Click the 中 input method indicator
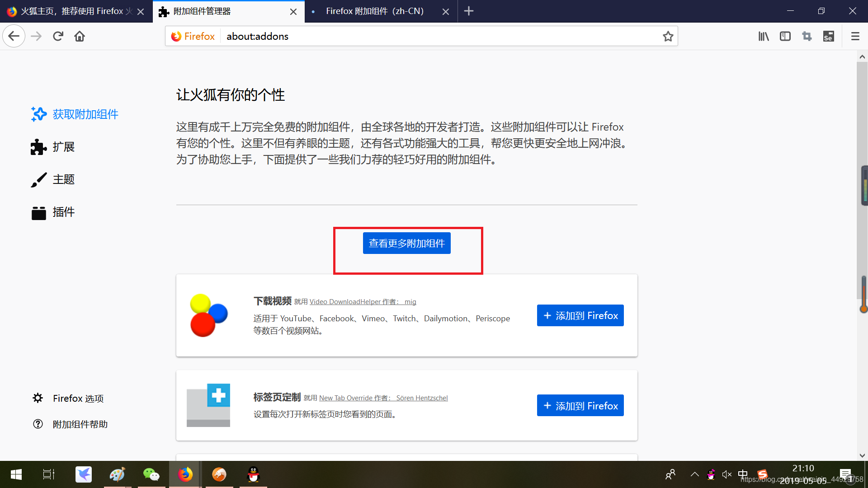Screen dimensions: 868x488 [743, 474]
